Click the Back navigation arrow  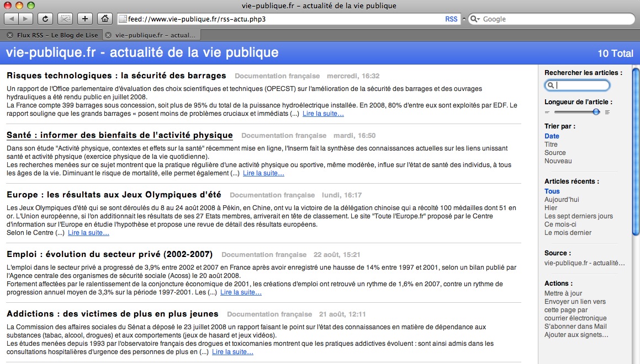12,19
